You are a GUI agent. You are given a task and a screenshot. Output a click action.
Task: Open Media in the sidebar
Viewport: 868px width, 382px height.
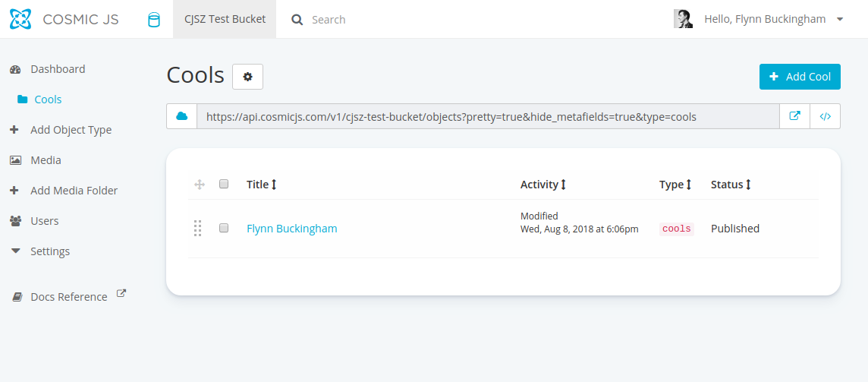click(46, 160)
